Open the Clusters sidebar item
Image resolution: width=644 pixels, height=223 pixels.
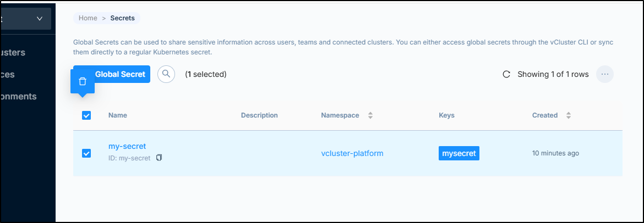click(x=13, y=53)
